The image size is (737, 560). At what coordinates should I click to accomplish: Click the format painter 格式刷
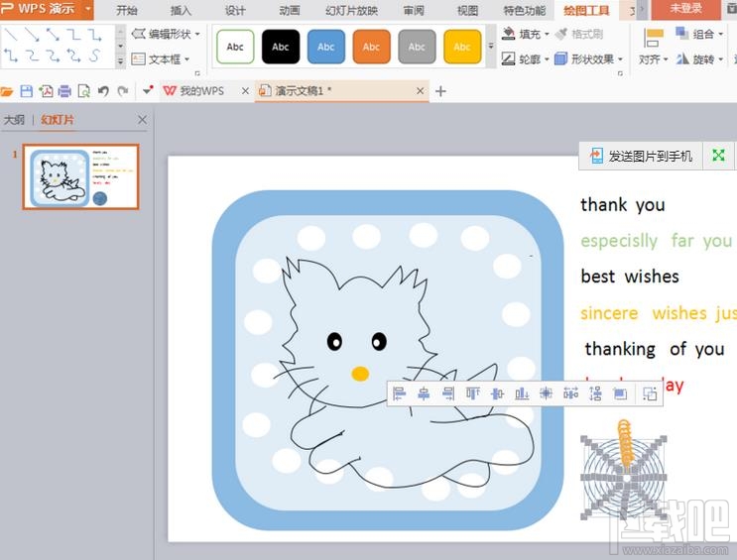pyautogui.click(x=578, y=34)
